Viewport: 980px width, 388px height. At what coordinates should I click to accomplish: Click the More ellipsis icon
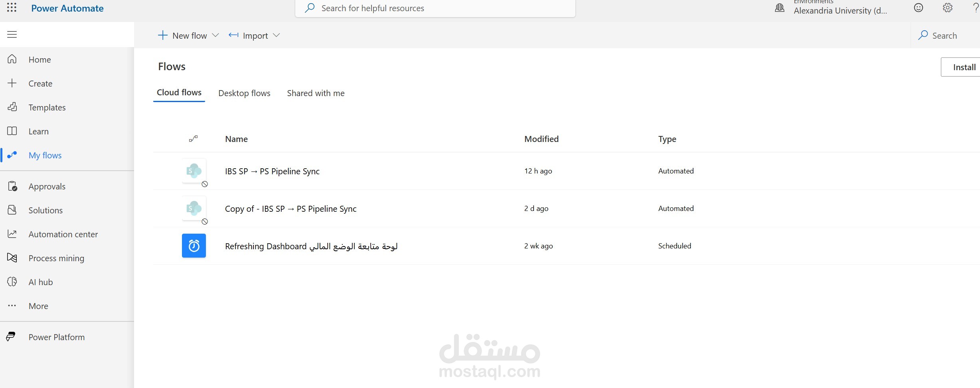tap(12, 306)
